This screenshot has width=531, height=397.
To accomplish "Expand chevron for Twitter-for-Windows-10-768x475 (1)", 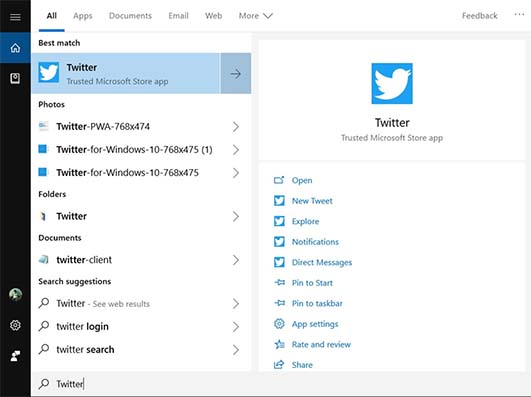I will (236, 150).
